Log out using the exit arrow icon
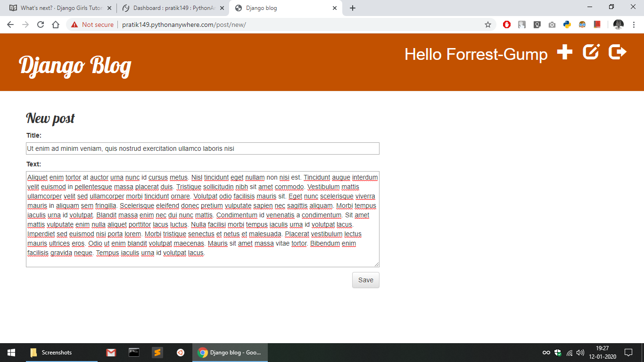Screen dimensions: 644x362 pos(618,52)
